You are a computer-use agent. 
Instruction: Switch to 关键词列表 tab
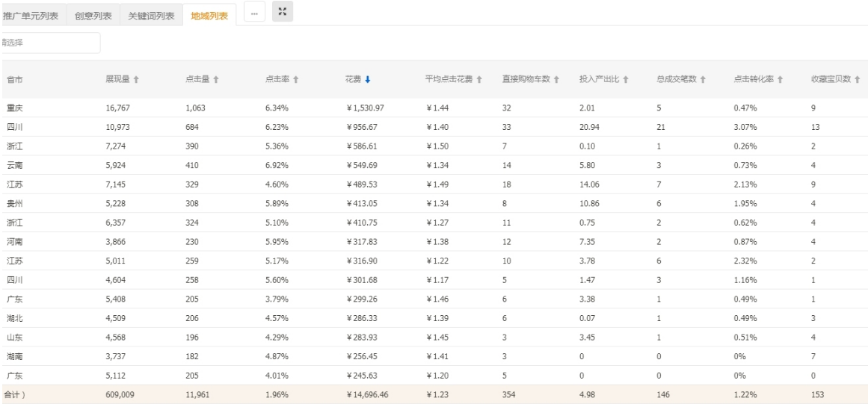click(x=151, y=16)
